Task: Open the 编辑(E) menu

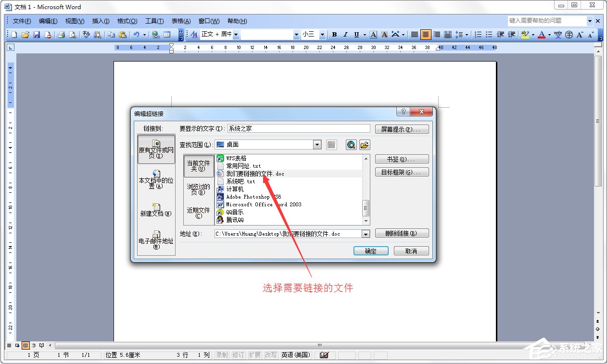Action: 48,21
